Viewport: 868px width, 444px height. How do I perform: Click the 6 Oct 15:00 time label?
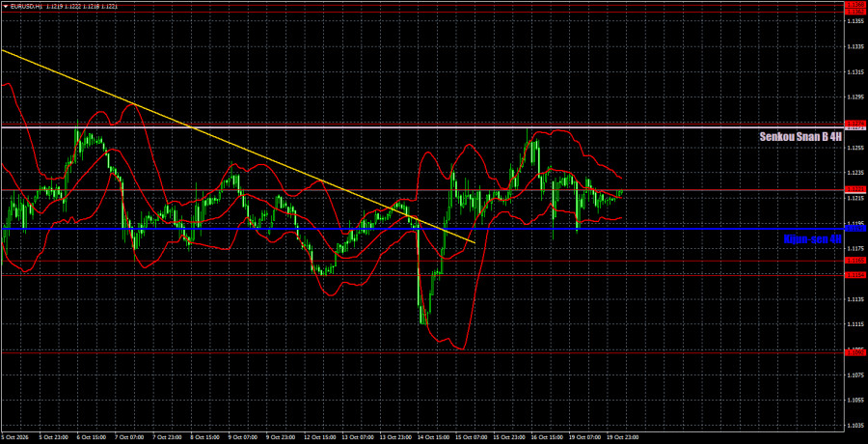click(90, 437)
